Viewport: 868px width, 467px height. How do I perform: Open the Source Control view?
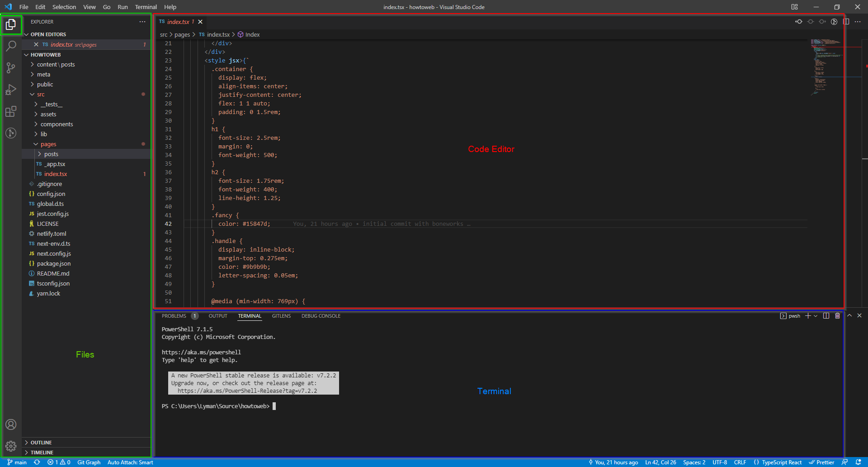[x=11, y=68]
